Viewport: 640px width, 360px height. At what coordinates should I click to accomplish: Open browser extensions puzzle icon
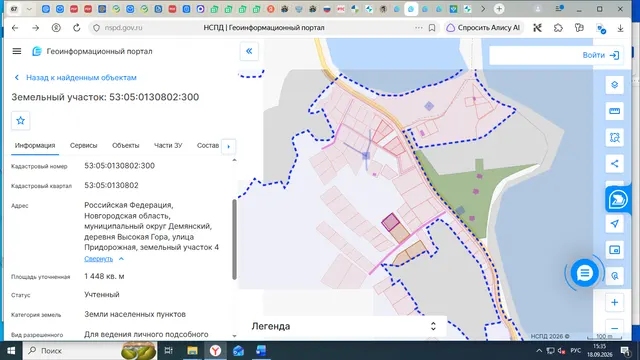[558, 28]
